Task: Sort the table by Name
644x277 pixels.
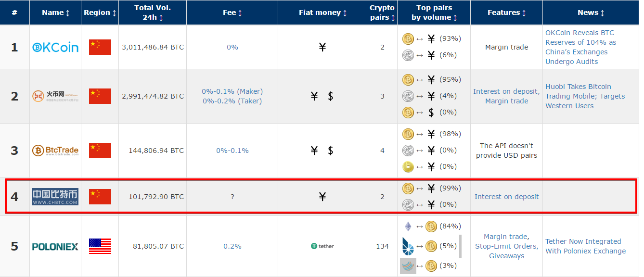Action: [55, 13]
